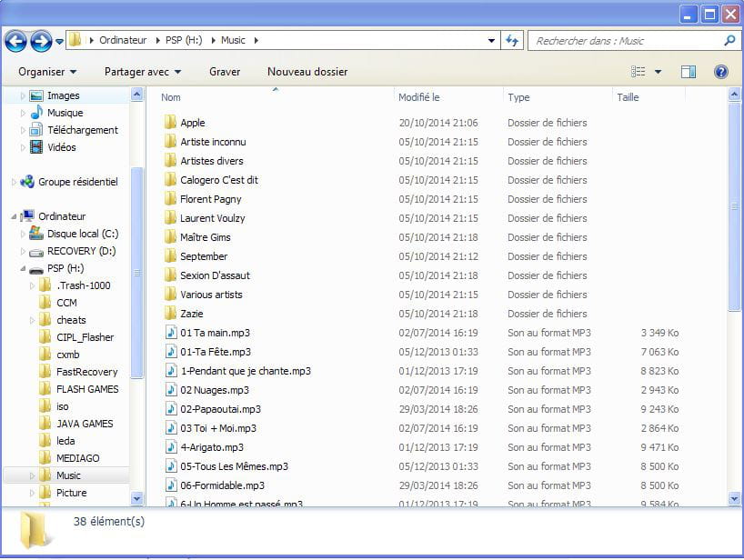Screen dimensions: 744x560
Task: Select the CCM folder in tree
Action: point(66,303)
